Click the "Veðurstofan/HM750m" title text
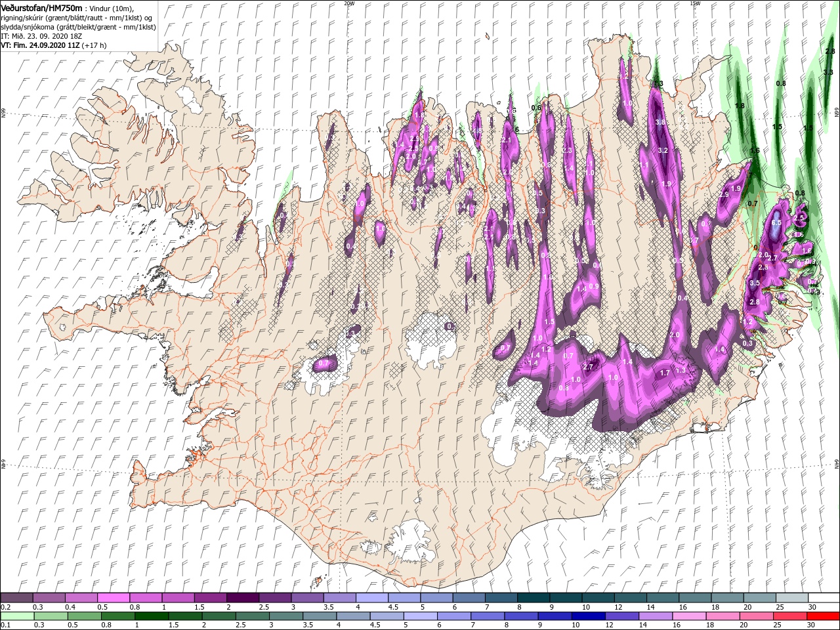The height and width of the screenshot is (630, 840). pos(41,8)
